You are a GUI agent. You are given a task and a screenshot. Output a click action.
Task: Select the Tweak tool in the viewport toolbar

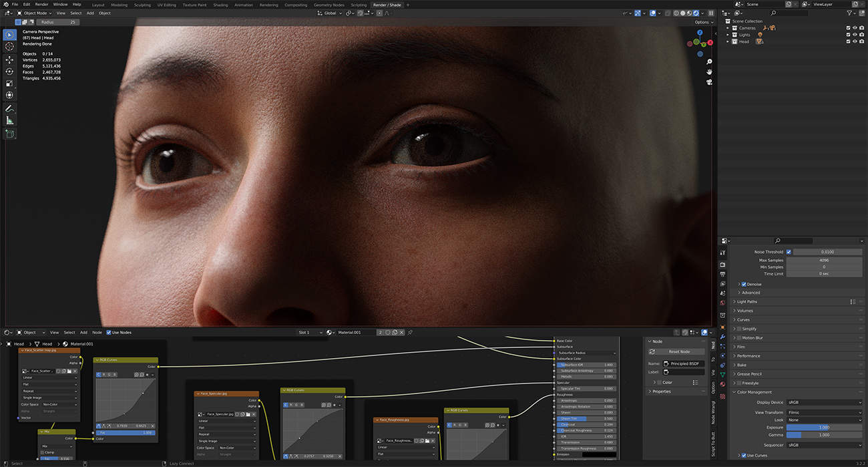coord(9,35)
